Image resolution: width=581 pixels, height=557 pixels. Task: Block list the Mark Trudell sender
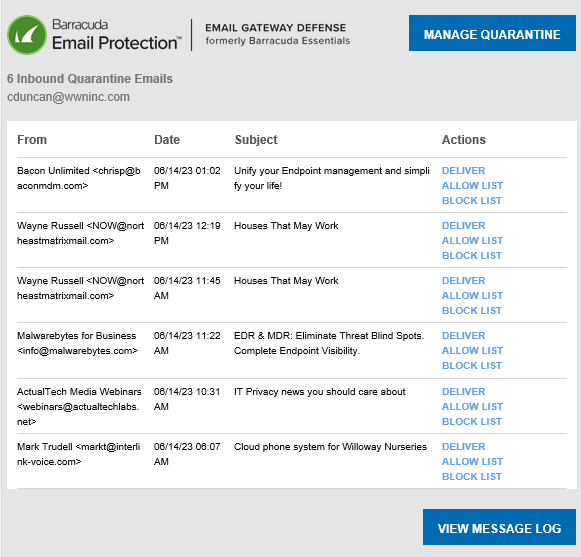(471, 477)
